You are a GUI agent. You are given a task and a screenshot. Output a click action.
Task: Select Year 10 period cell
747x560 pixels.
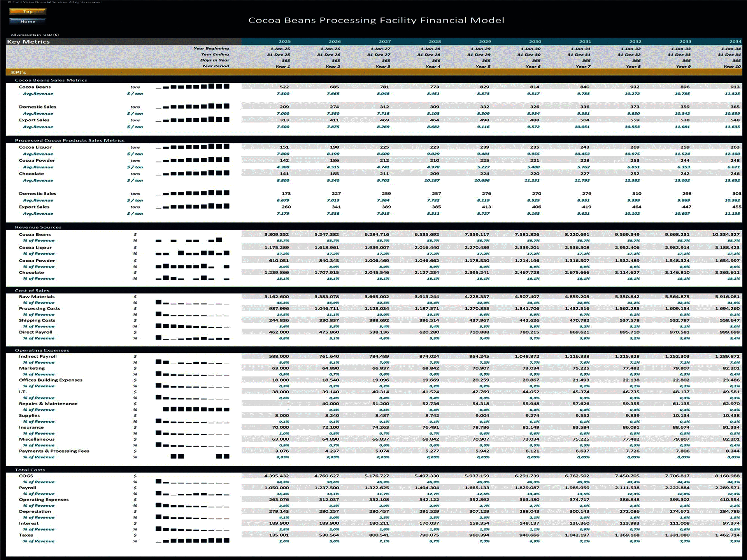click(732, 66)
